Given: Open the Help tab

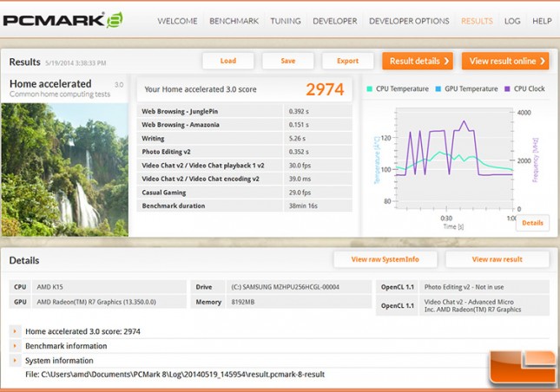Looking at the screenshot, I should pos(542,21).
